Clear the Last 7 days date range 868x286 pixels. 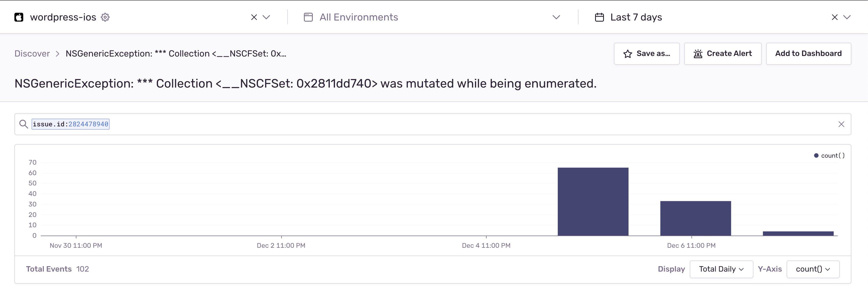pyautogui.click(x=835, y=17)
